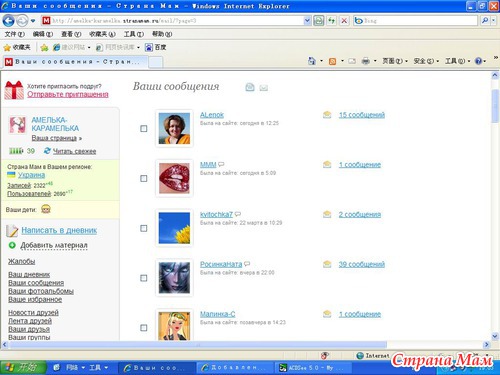Open the second menu in the menu bar
The width and height of the screenshot is (500, 375).
click(x=43, y=34)
